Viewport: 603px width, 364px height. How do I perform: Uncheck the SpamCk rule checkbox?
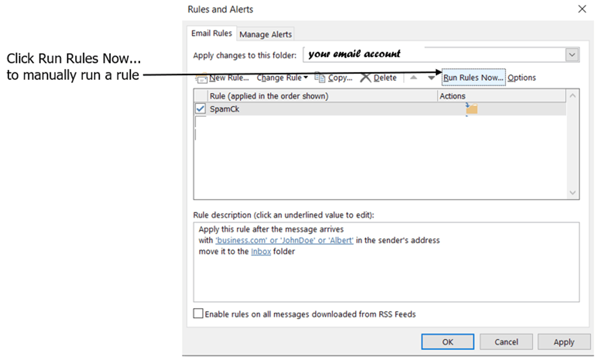coord(200,109)
